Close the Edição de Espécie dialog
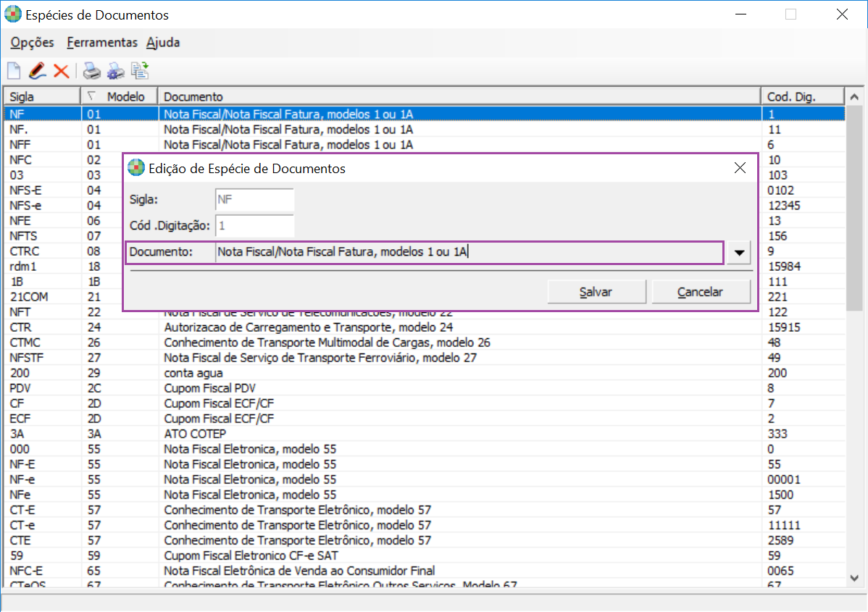The width and height of the screenshot is (868, 612). (x=740, y=168)
